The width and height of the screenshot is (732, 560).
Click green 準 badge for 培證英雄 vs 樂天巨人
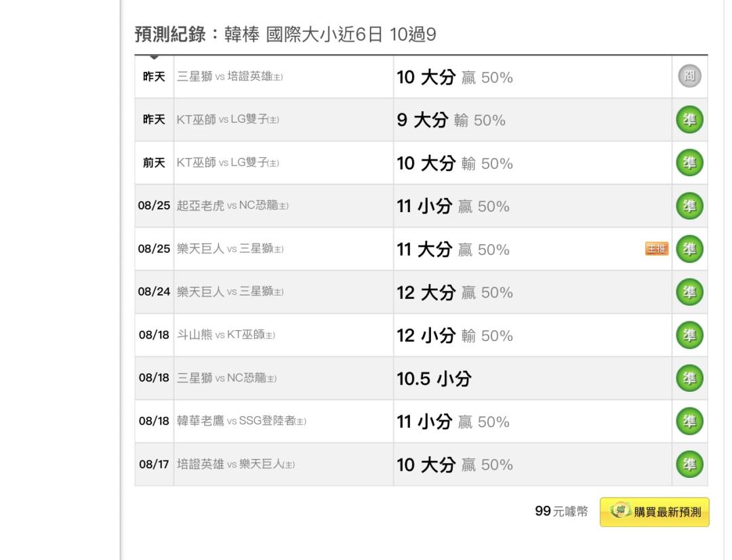click(x=689, y=464)
